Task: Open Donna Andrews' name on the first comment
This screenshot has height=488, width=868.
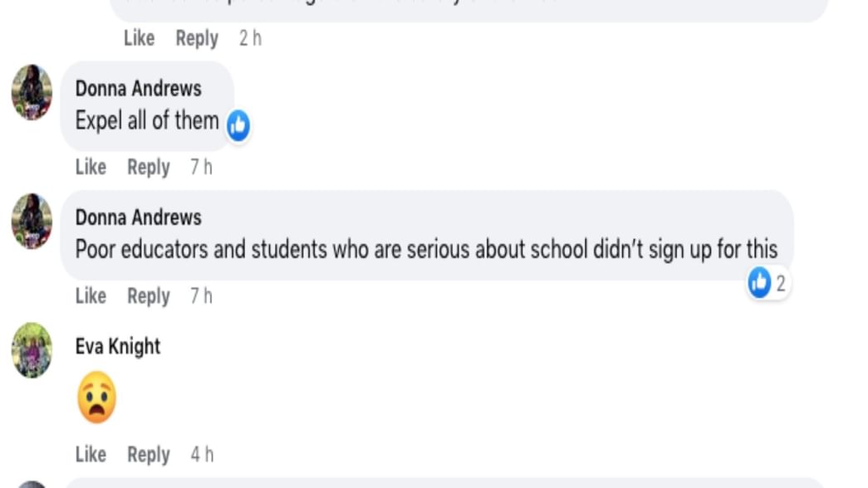Action: click(138, 89)
